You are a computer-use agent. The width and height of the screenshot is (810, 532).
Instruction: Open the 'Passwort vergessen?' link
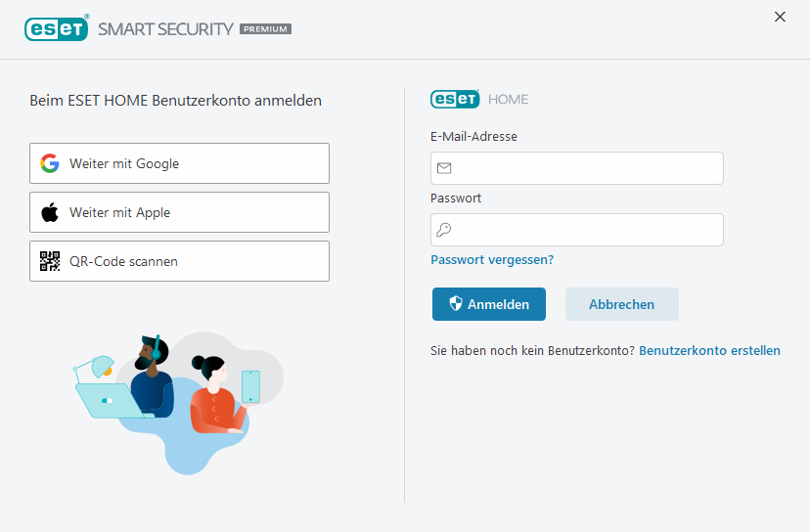click(492, 260)
